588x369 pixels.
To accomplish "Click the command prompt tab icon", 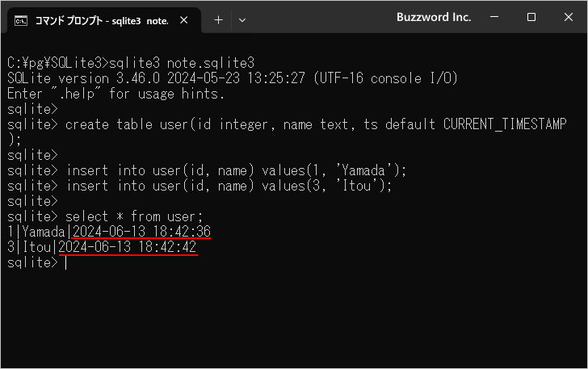I will 21,21.
